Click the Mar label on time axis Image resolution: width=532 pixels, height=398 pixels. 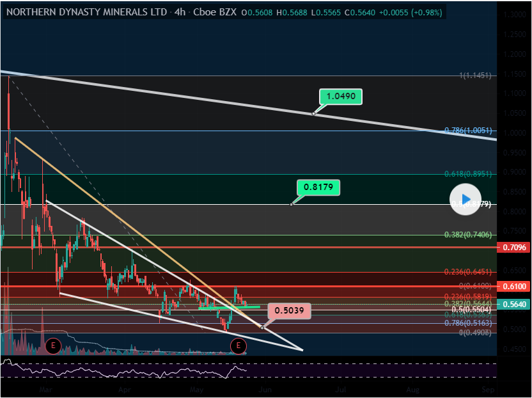pos(46,390)
